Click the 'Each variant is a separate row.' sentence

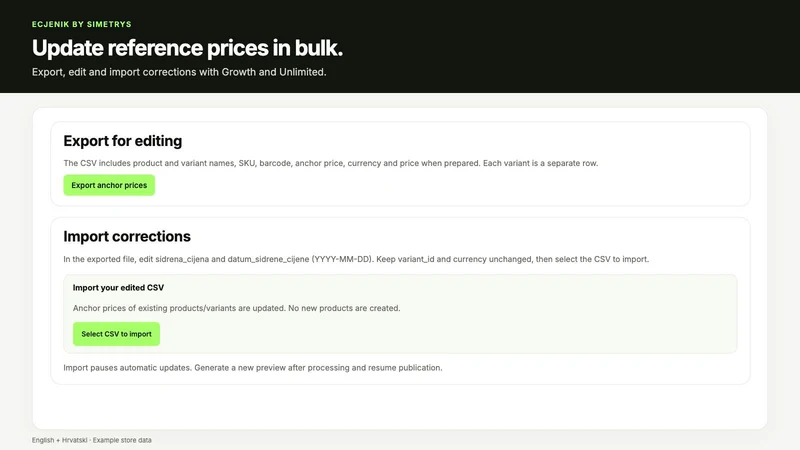coord(540,163)
